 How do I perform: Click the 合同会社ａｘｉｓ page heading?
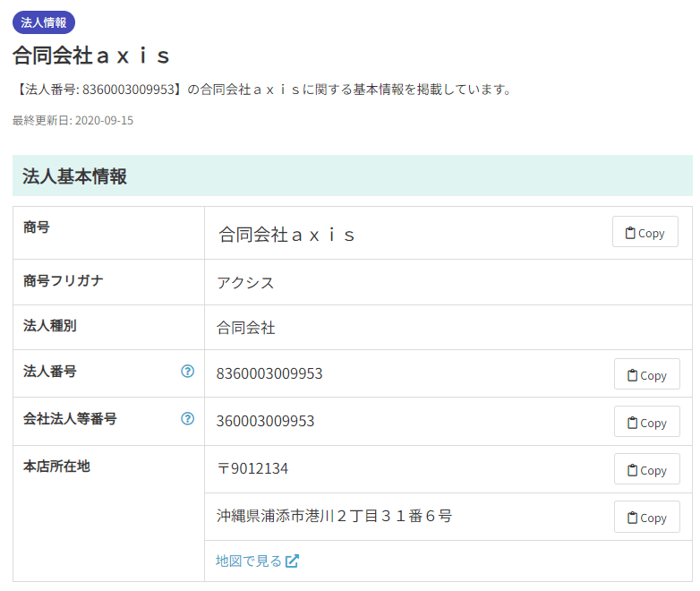click(x=91, y=56)
